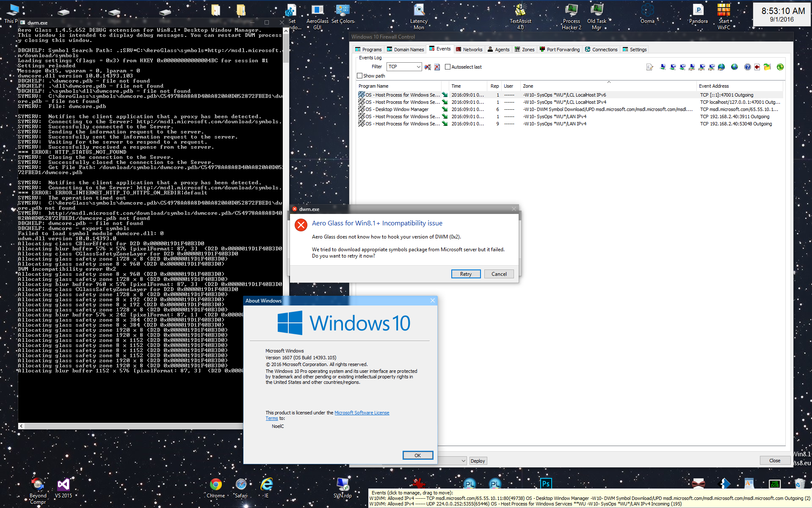Click the clear-filter icon next to Filter dropdown
The width and height of the screenshot is (812, 508).
[x=428, y=67]
